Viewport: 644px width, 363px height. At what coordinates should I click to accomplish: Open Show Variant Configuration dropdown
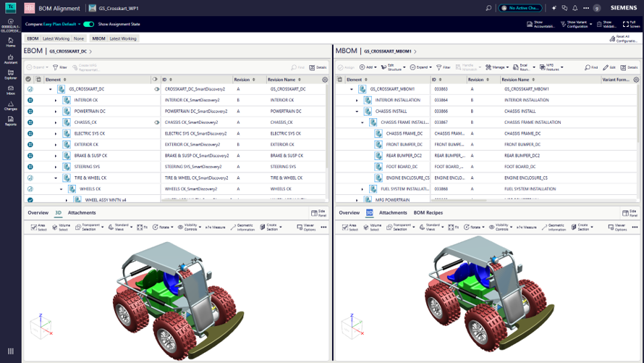tap(576, 24)
